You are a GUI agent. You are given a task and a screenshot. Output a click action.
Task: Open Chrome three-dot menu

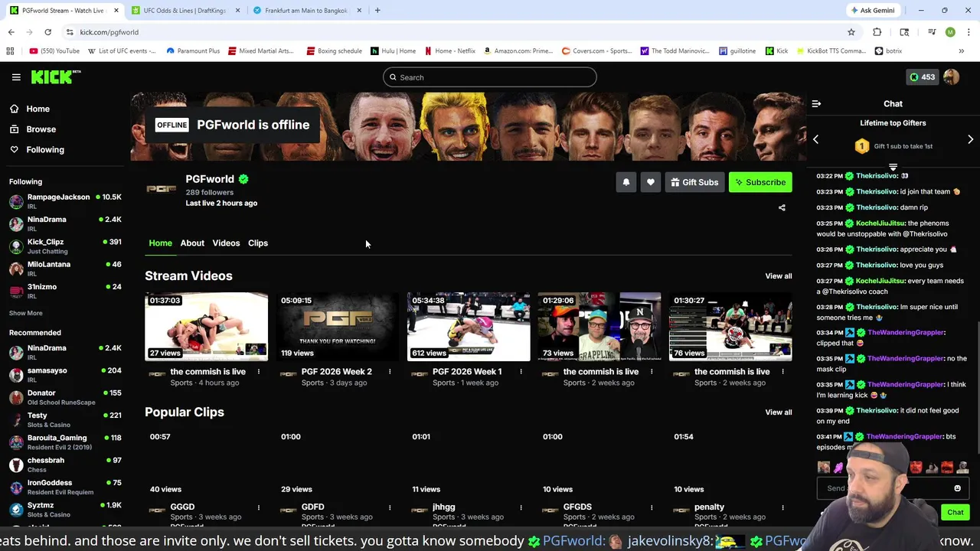969,32
